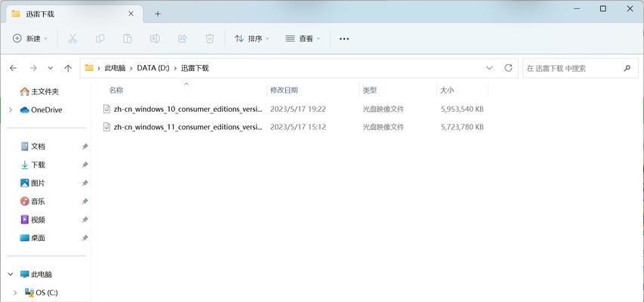Open 视频 in the sidebar
The image size is (644, 302).
(x=33, y=220)
